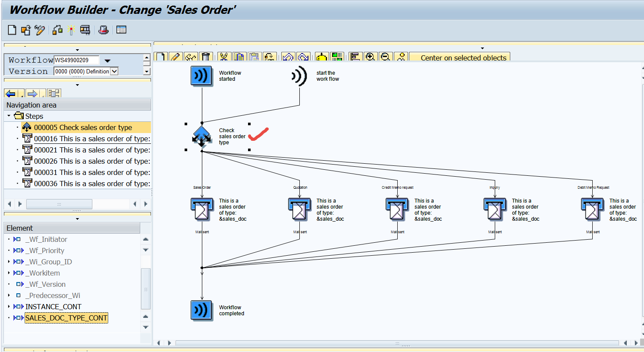Click the Workflow ID input field
The height and width of the screenshot is (352, 644).
point(76,60)
